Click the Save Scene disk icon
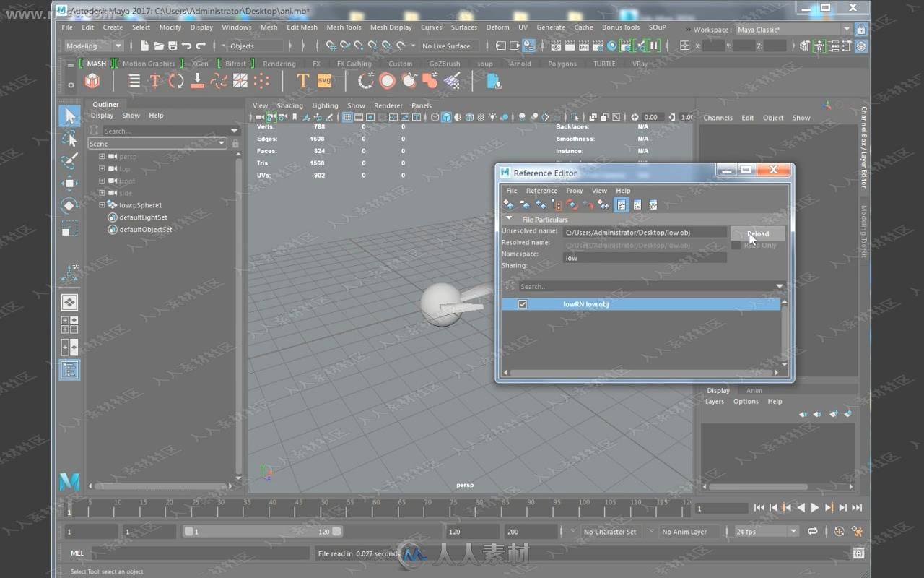Image resolution: width=924 pixels, height=578 pixels. pyautogui.click(x=172, y=46)
